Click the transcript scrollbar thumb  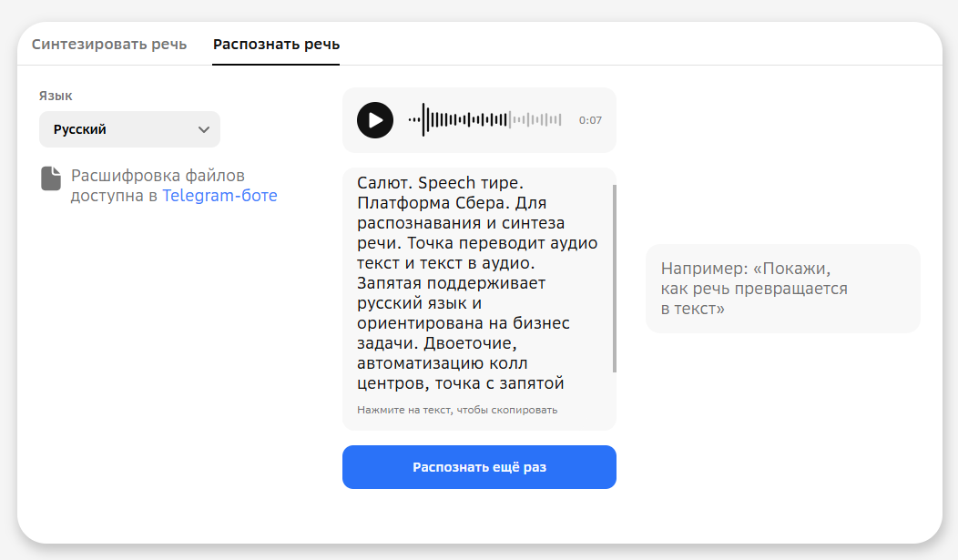(x=614, y=278)
